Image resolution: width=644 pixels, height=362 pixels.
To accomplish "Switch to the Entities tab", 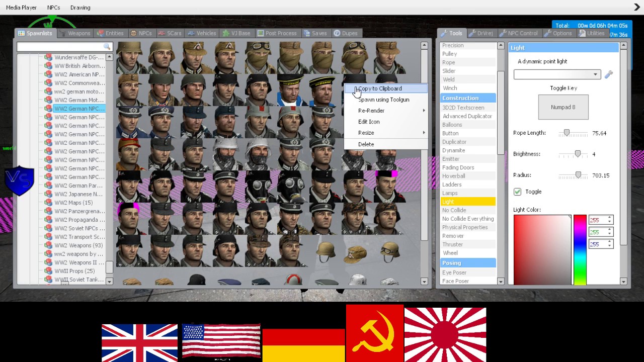I will (x=110, y=33).
